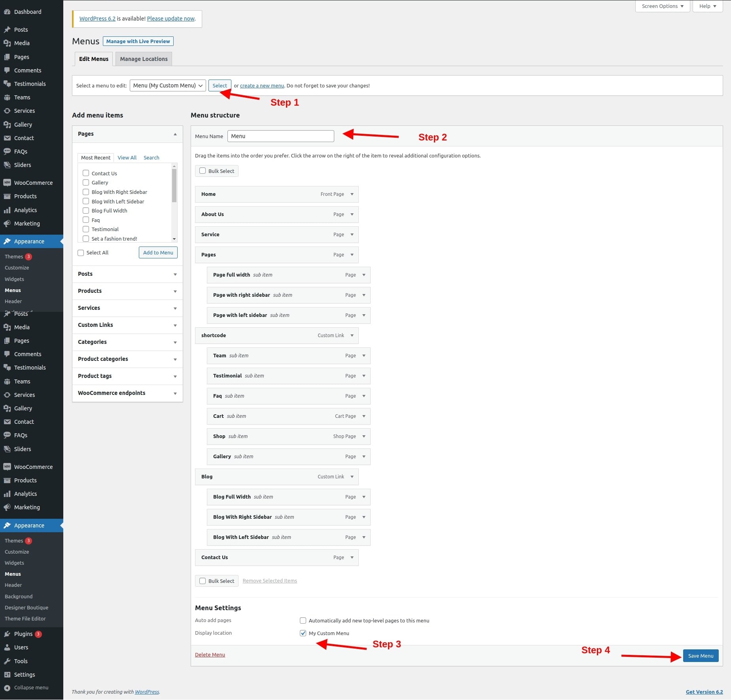Viewport: 731px width, 700px height.
Task: Click the pages list scrollbar thumb
Action: tap(174, 186)
